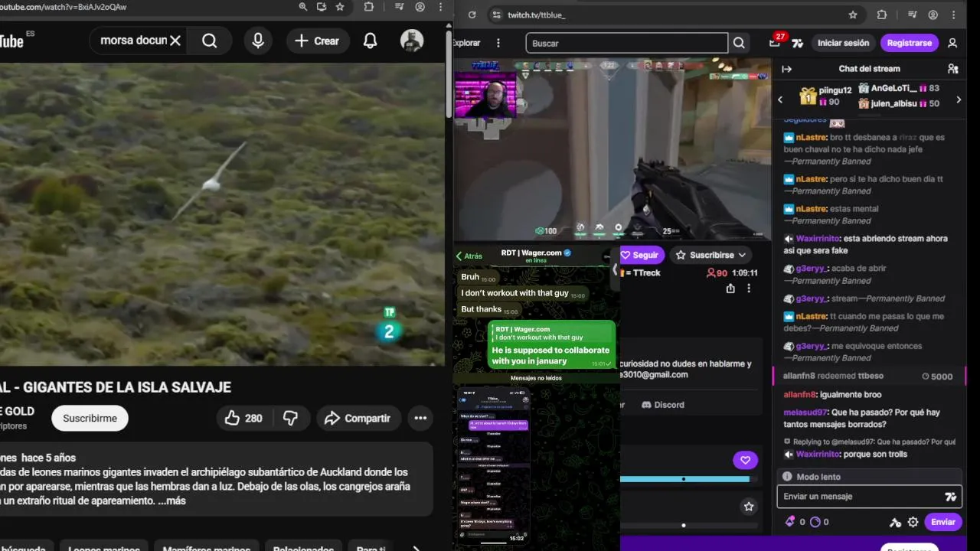Open site information icon beside twitch.tv URL
980x551 pixels.
tap(496, 15)
